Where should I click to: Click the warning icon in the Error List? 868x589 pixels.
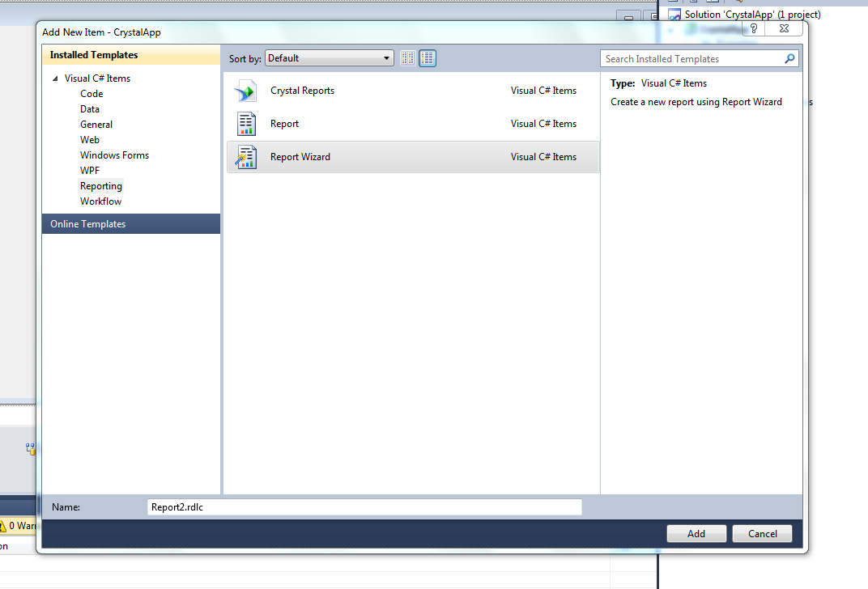point(2,525)
